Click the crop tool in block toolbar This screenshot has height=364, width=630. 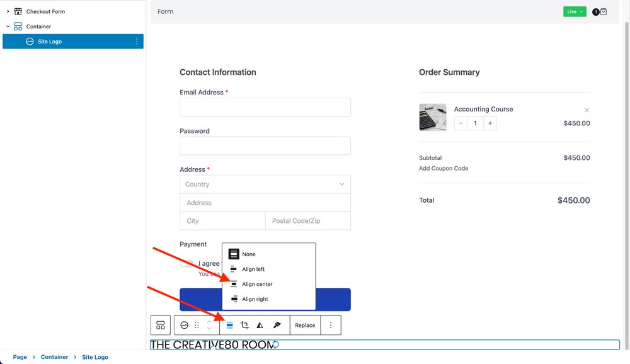pos(244,326)
